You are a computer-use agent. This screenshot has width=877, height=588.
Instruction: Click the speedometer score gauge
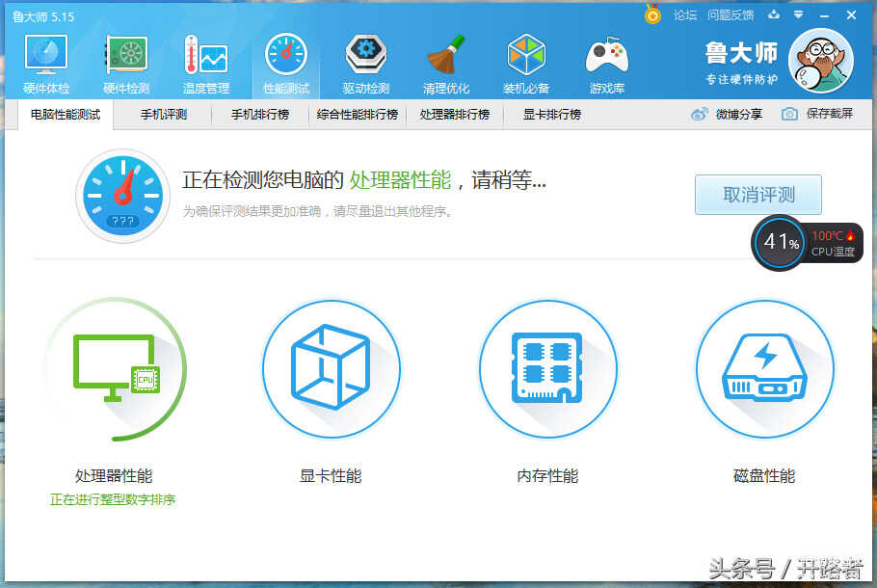(x=122, y=196)
